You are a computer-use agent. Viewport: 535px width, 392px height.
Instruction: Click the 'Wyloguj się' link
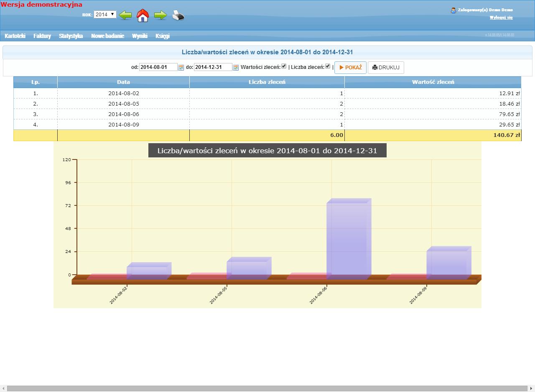(x=501, y=18)
